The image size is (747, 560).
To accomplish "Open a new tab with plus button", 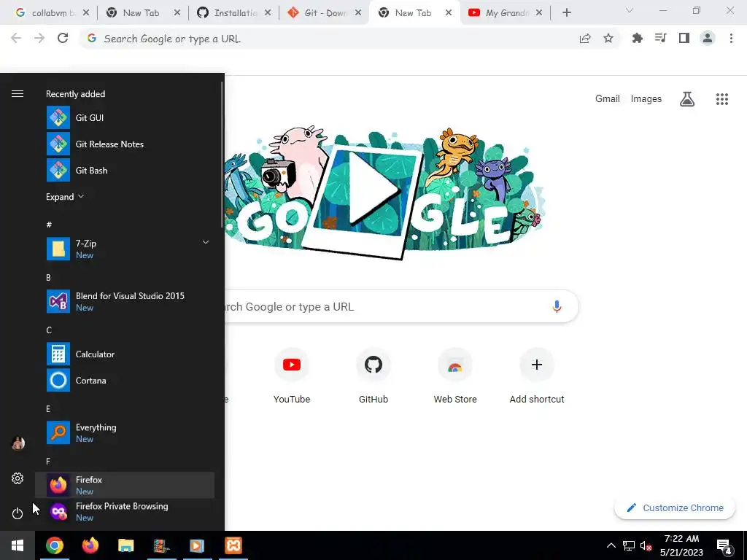I will pos(566,13).
